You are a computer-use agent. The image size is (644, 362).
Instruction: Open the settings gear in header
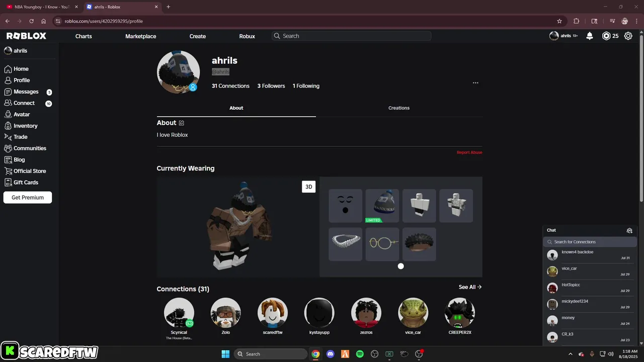628,36
